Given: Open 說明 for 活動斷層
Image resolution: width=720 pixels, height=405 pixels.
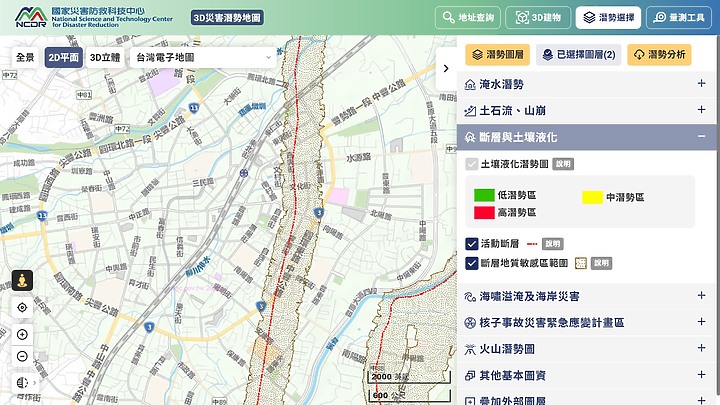Looking at the screenshot, I should point(552,244).
